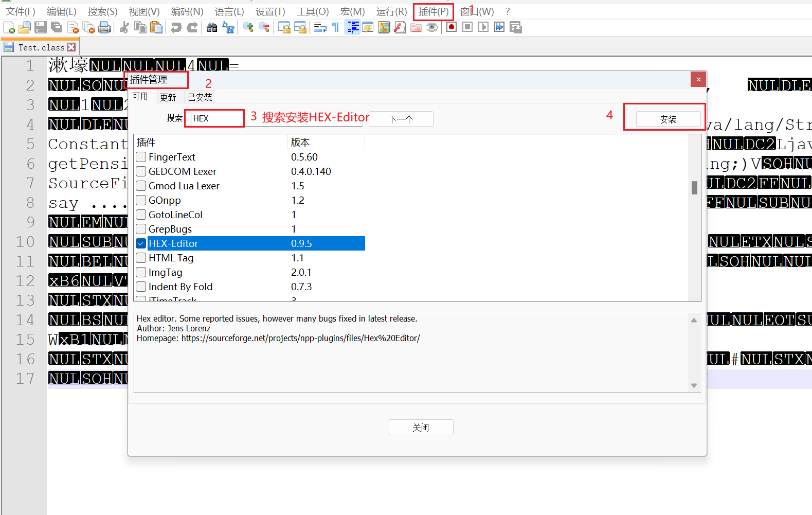Switch to the 已安装 tab
Image resolution: width=812 pixels, height=515 pixels.
(200, 97)
